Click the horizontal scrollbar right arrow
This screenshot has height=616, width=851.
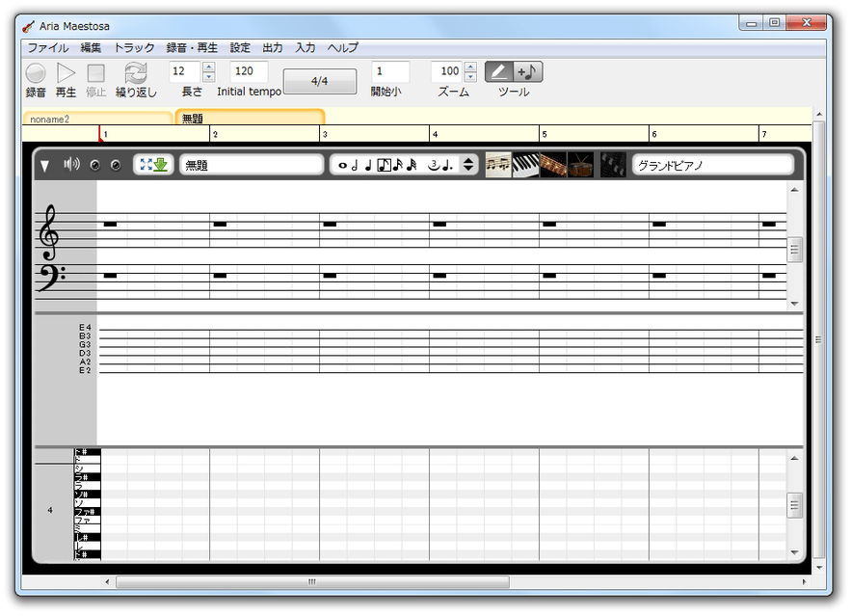805,582
